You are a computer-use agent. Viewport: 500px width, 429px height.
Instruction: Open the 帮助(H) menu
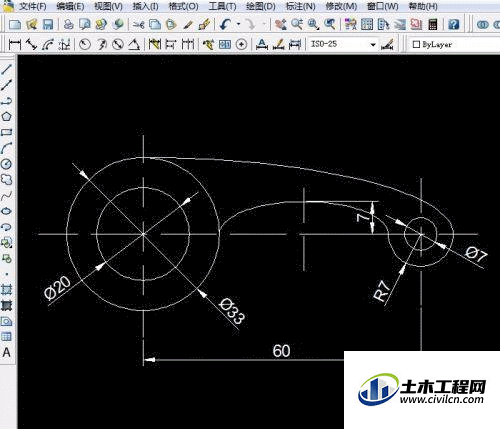pos(423,6)
